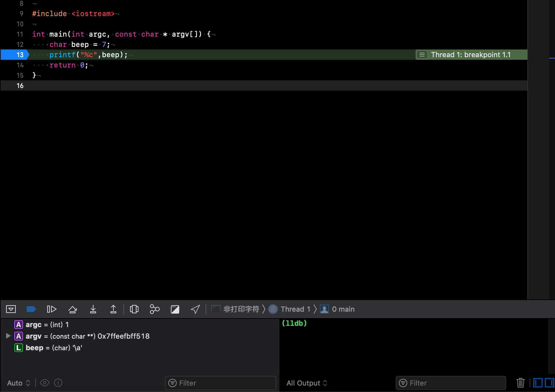This screenshot has height=392, width=555.
Task: Open the Auto variables scope dropdown
Action: click(x=19, y=383)
